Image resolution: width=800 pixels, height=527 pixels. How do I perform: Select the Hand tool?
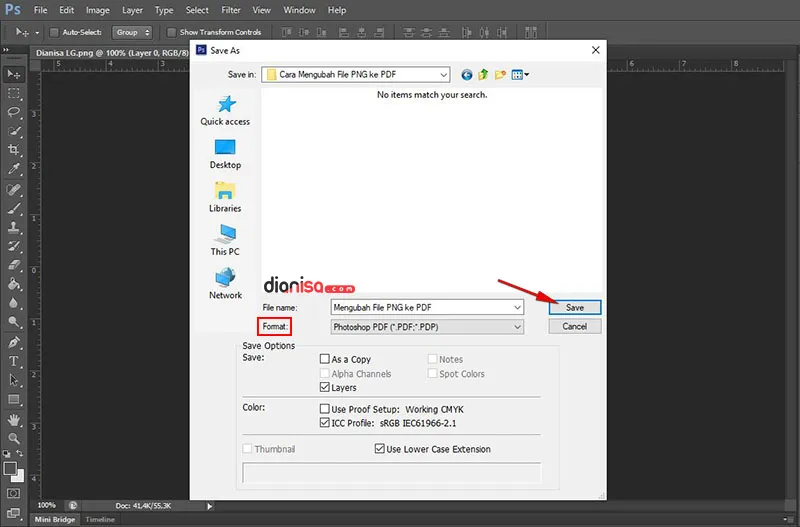click(14, 420)
